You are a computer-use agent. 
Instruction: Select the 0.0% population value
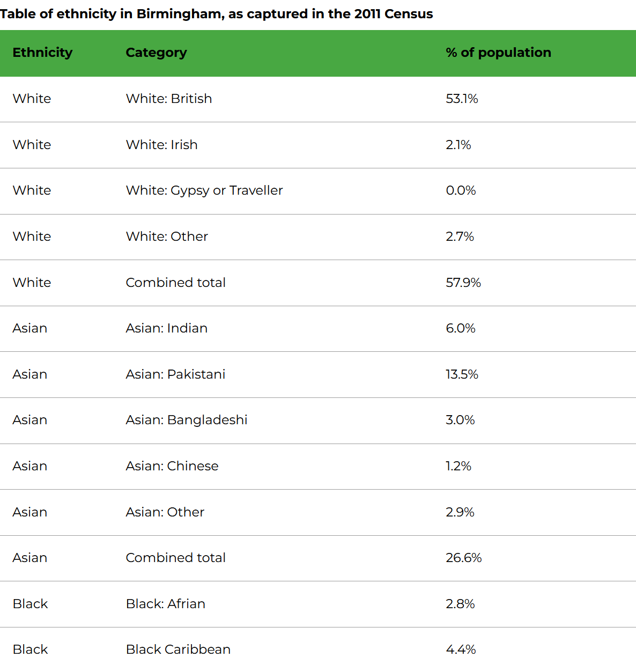461,190
